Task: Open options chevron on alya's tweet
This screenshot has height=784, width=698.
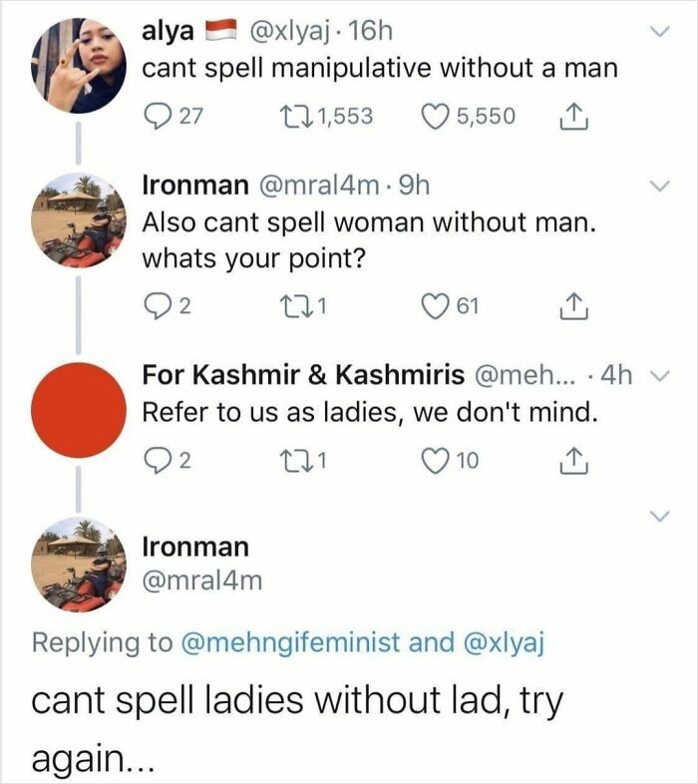Action: coord(659,32)
